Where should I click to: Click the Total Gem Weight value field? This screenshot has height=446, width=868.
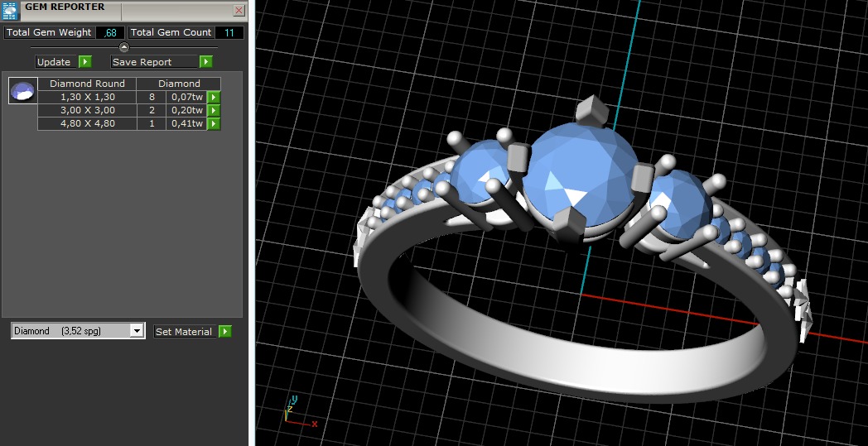tap(110, 32)
